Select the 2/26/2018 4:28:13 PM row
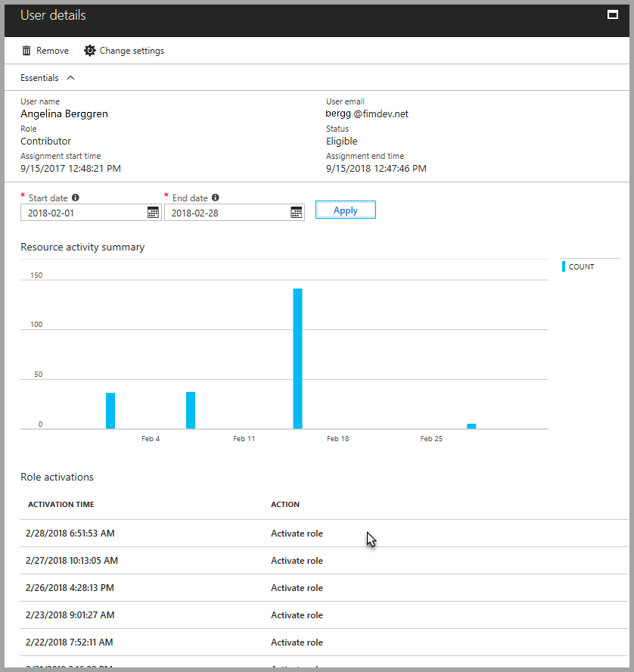This screenshot has height=672, width=634. click(x=324, y=587)
